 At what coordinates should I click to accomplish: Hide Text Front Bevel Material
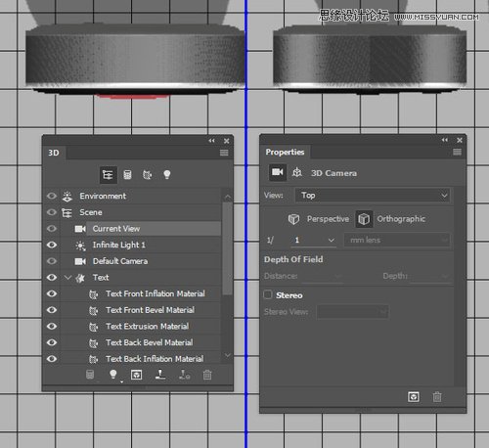coord(52,310)
